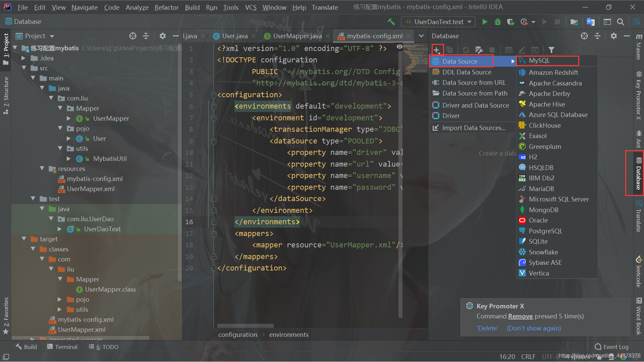The image size is (644, 362).
Task: Click the 'Delete' link in Key Promoter
Action: coord(488,328)
